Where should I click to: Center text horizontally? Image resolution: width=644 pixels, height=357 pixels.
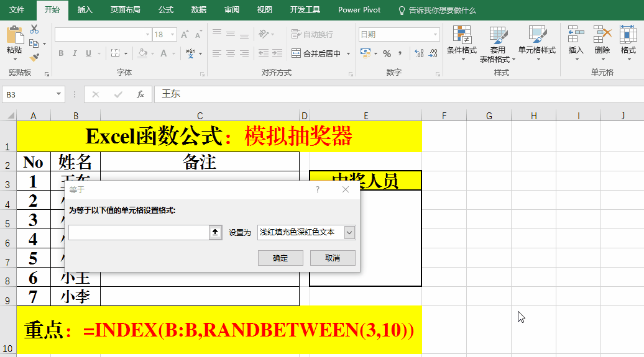[231, 53]
